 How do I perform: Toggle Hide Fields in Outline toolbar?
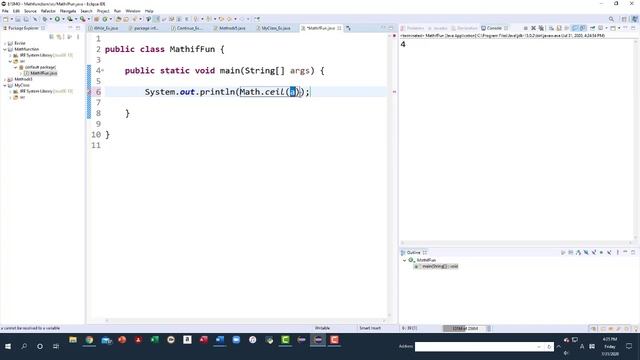click(586, 253)
